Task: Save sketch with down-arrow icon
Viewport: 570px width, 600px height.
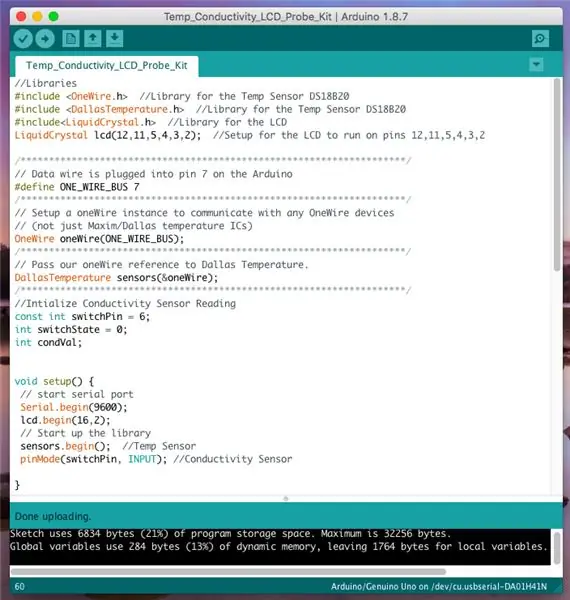Action: pos(114,39)
